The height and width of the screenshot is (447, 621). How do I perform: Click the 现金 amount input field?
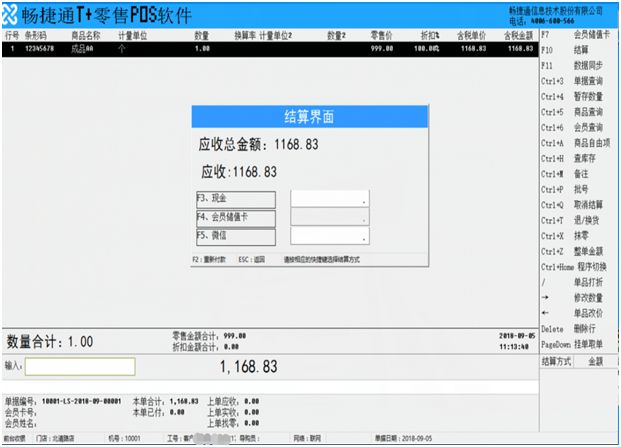click(x=329, y=198)
